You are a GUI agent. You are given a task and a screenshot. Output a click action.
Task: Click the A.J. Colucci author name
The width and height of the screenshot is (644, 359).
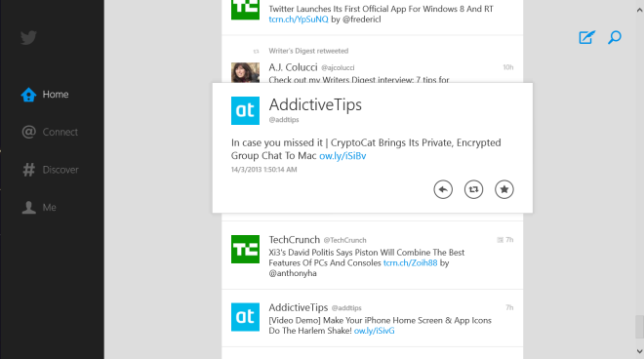[x=294, y=67]
